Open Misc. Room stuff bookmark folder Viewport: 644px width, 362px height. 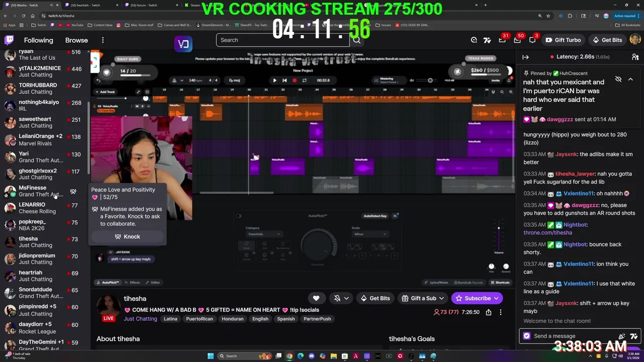click(138, 25)
